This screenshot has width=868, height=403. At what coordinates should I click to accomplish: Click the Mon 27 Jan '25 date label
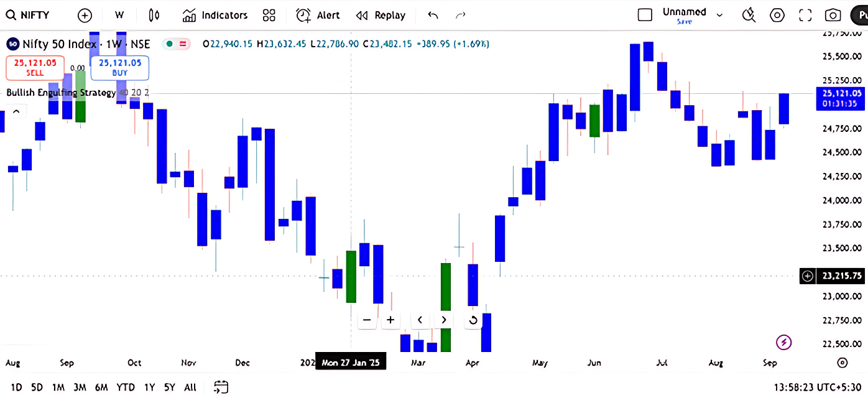[x=351, y=362]
